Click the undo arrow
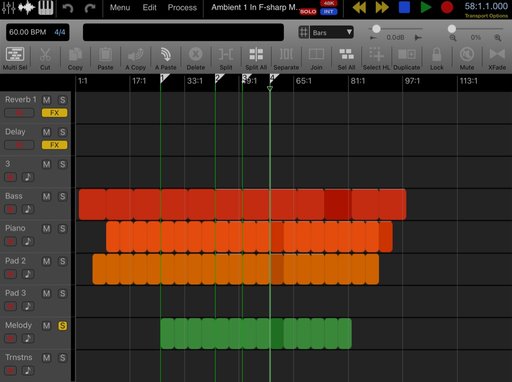The width and height of the screenshot is (512, 382). [68, 8]
